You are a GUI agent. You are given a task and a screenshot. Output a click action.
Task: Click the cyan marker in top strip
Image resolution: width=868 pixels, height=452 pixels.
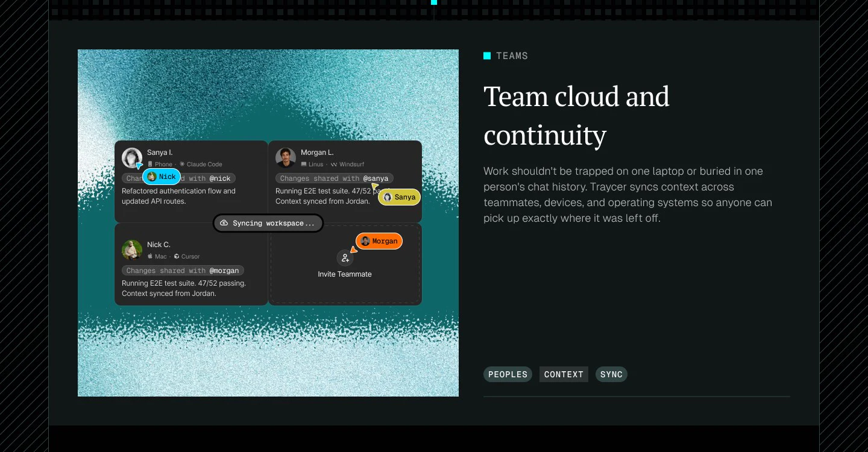point(434,2)
